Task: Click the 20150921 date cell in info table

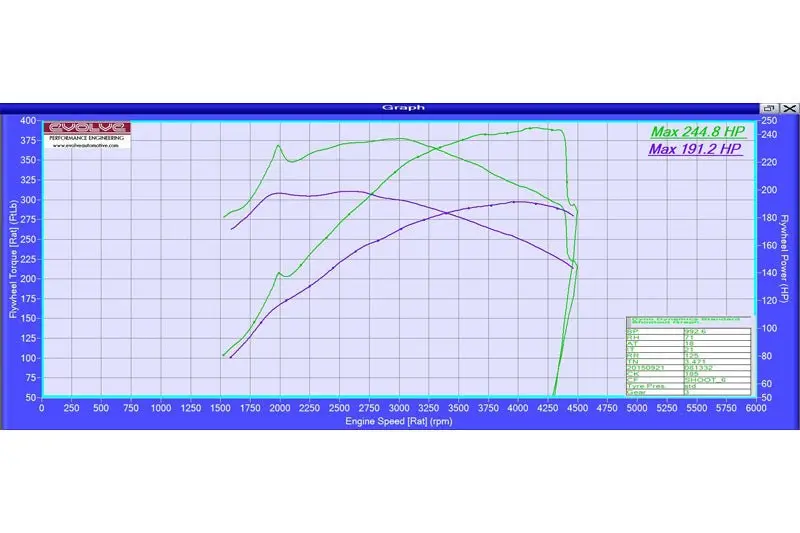Action: coord(655,368)
